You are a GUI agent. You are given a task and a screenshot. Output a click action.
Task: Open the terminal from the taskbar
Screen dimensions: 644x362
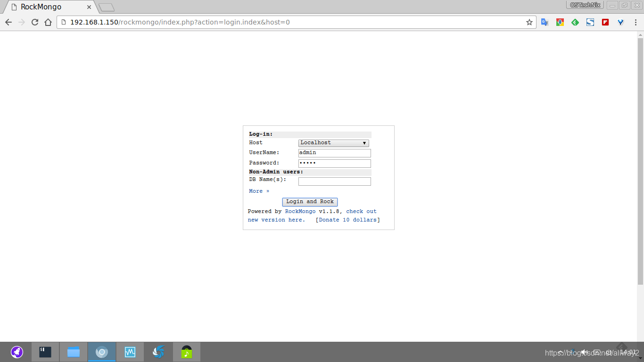pos(45,351)
